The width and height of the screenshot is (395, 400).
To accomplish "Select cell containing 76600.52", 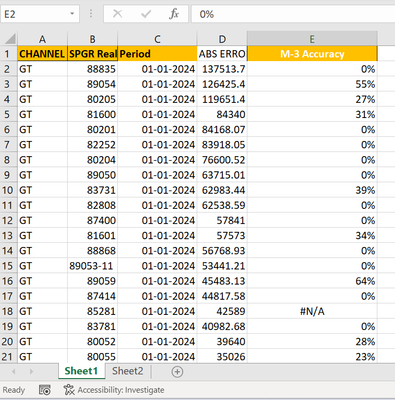I will (x=222, y=160).
